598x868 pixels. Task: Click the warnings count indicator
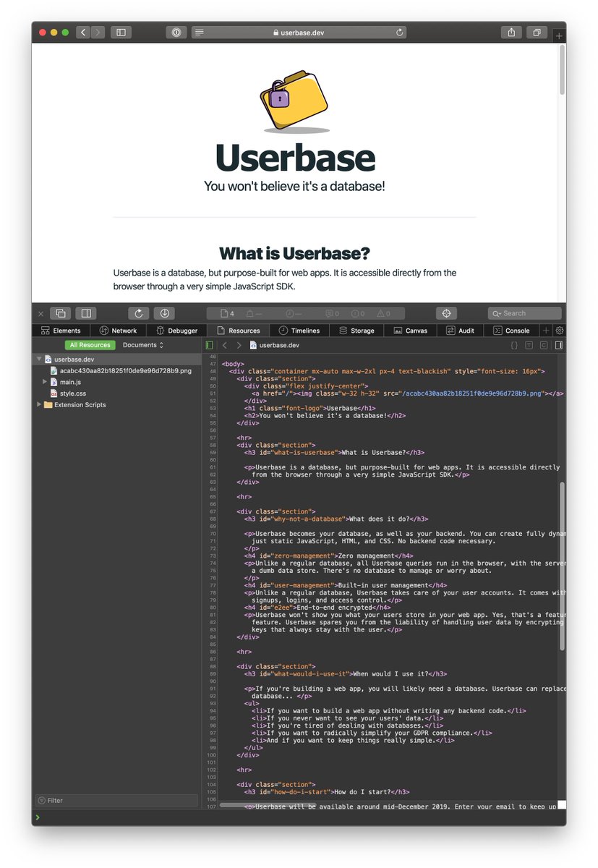383,314
